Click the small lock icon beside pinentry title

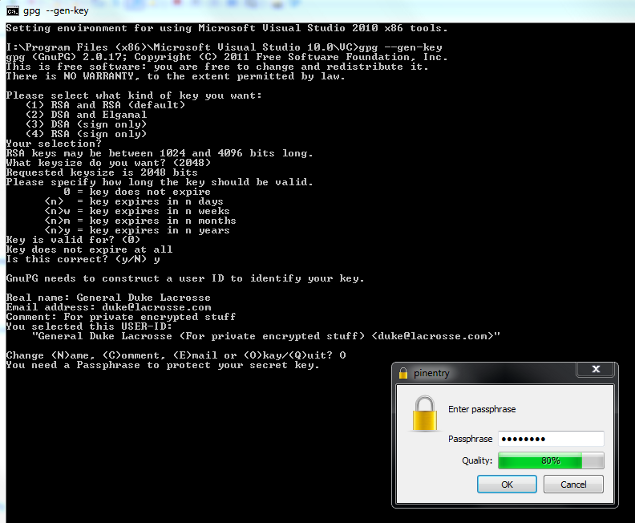(403, 372)
